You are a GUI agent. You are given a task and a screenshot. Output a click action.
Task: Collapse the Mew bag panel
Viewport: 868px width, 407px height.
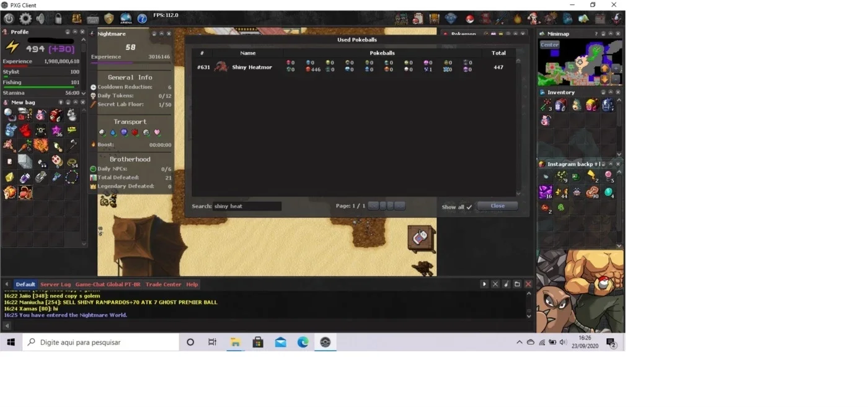(76, 102)
